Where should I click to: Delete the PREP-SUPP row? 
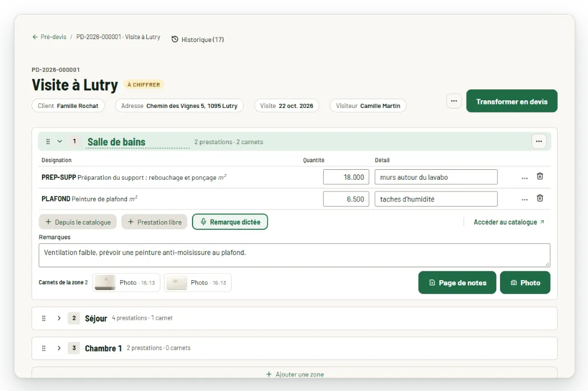540,176
